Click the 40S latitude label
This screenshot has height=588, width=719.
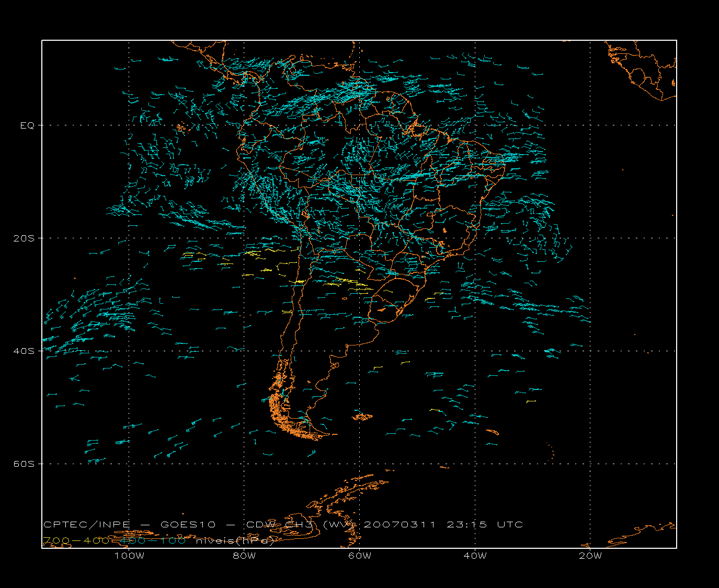24,351
